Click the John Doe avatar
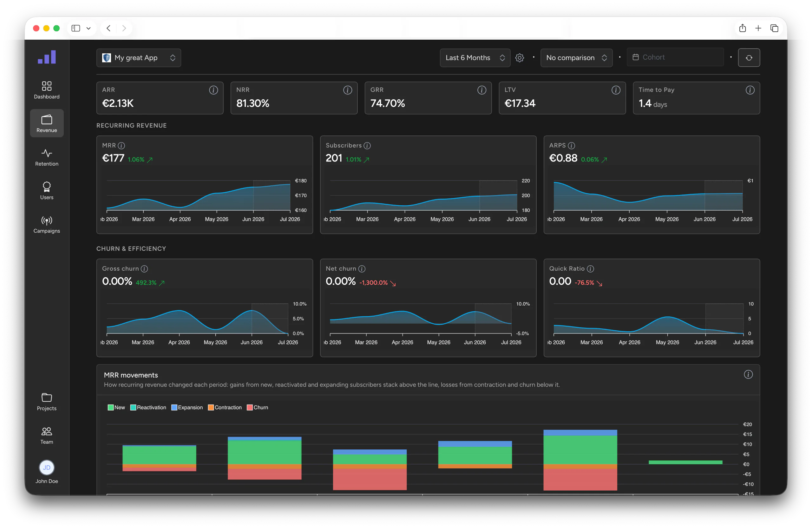This screenshot has width=812, height=528. (47, 467)
